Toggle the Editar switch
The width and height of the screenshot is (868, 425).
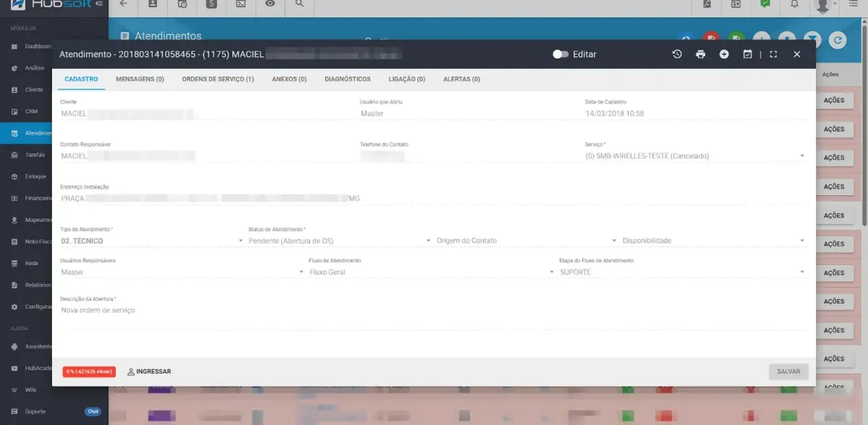point(561,54)
